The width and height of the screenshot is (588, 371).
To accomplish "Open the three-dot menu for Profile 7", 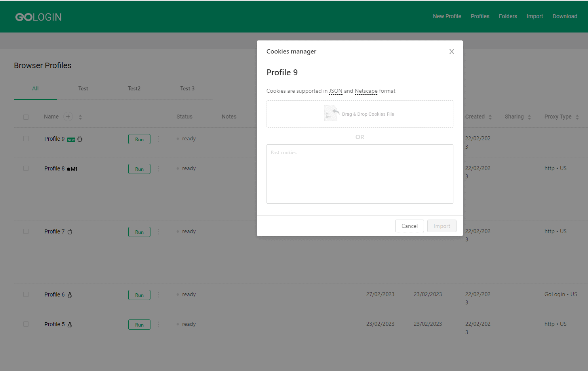I will pos(159,232).
